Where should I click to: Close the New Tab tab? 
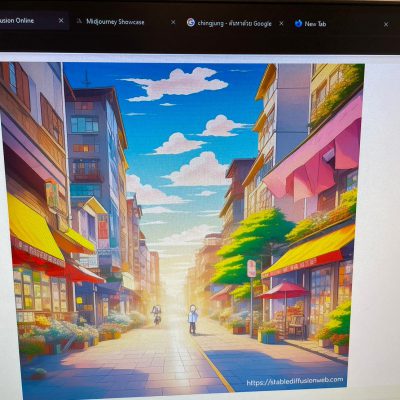click(386, 25)
